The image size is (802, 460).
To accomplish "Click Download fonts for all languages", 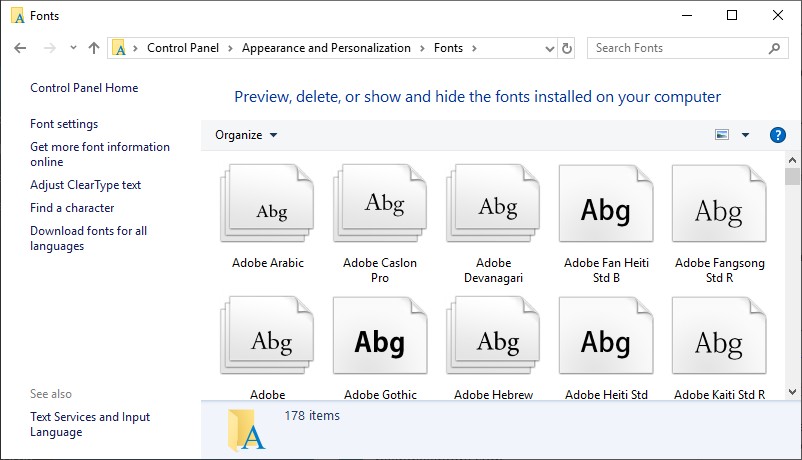I will click(x=88, y=238).
